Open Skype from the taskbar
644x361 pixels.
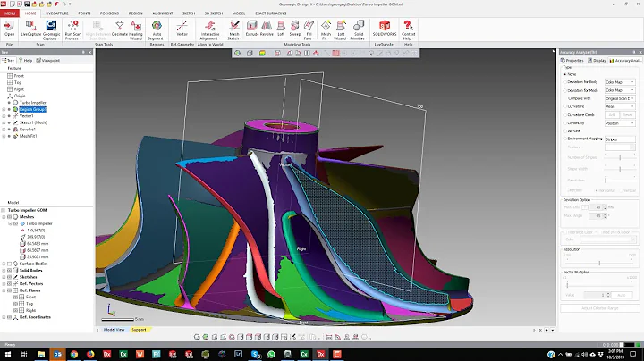click(255, 354)
